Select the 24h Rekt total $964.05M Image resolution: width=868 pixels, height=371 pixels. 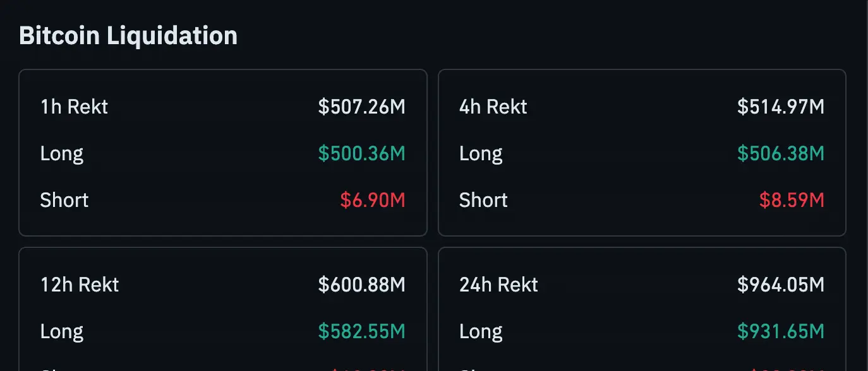pyautogui.click(x=780, y=285)
